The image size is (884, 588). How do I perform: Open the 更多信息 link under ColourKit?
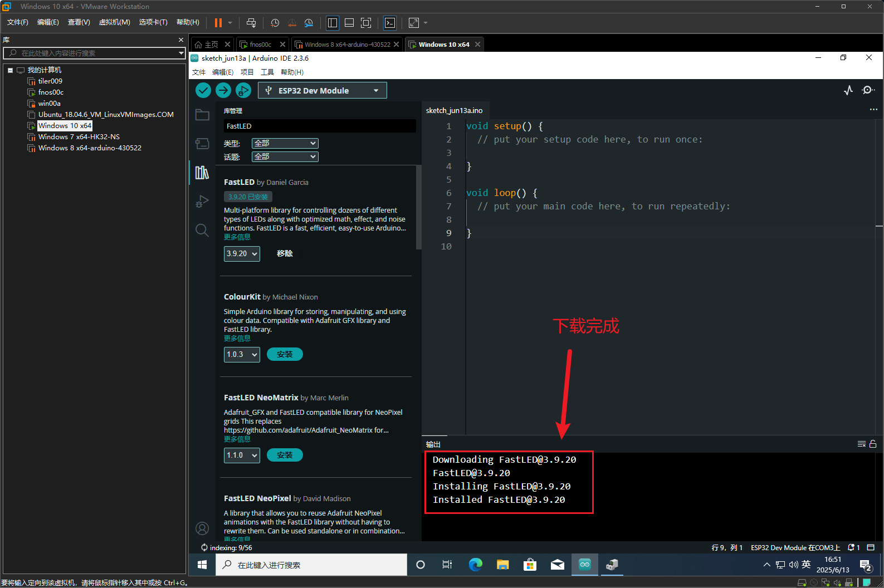click(x=237, y=338)
